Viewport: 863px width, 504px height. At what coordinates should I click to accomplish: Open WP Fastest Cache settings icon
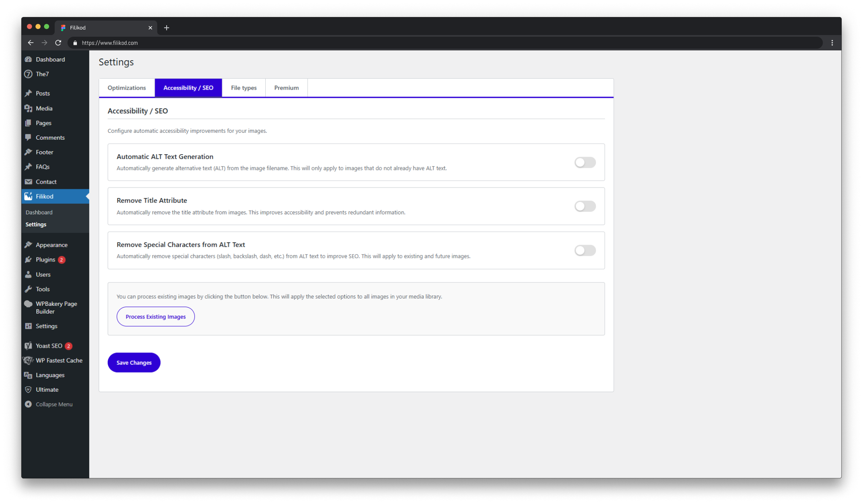[x=28, y=360]
